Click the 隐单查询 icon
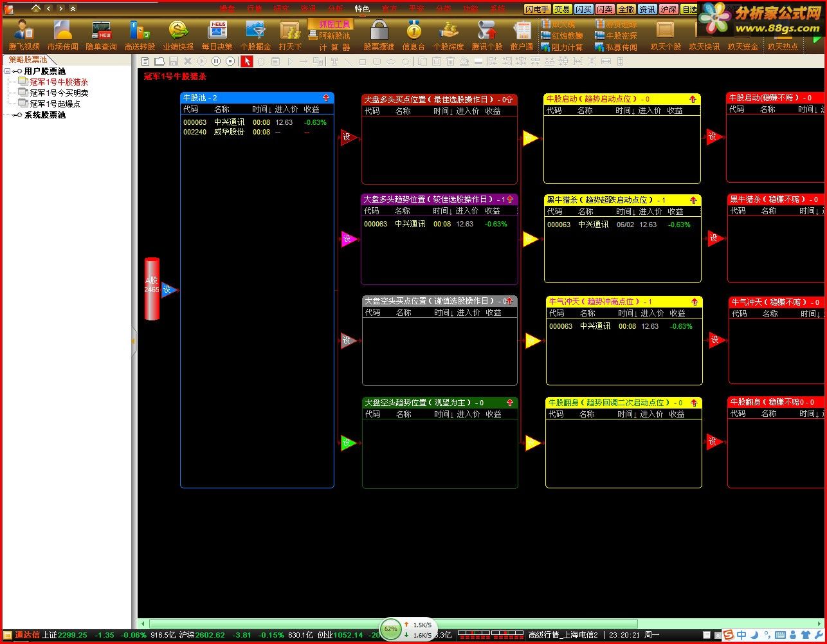This screenshot has height=644, width=827. (x=102, y=35)
